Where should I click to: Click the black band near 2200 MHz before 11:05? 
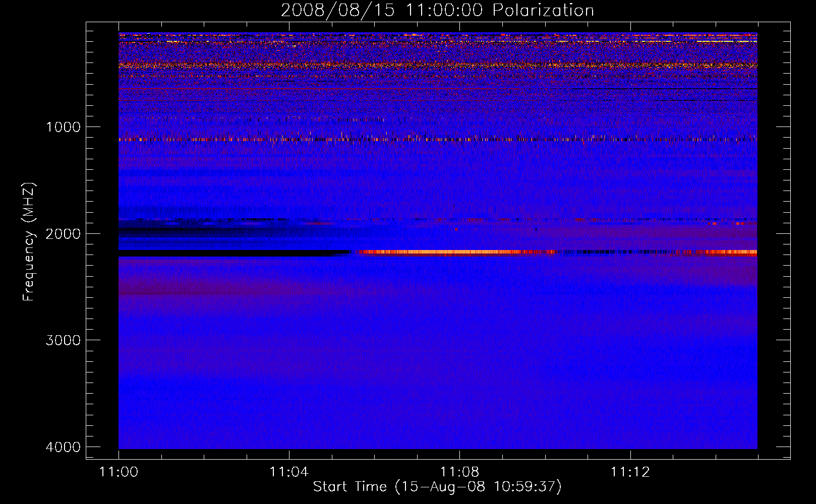235,253
